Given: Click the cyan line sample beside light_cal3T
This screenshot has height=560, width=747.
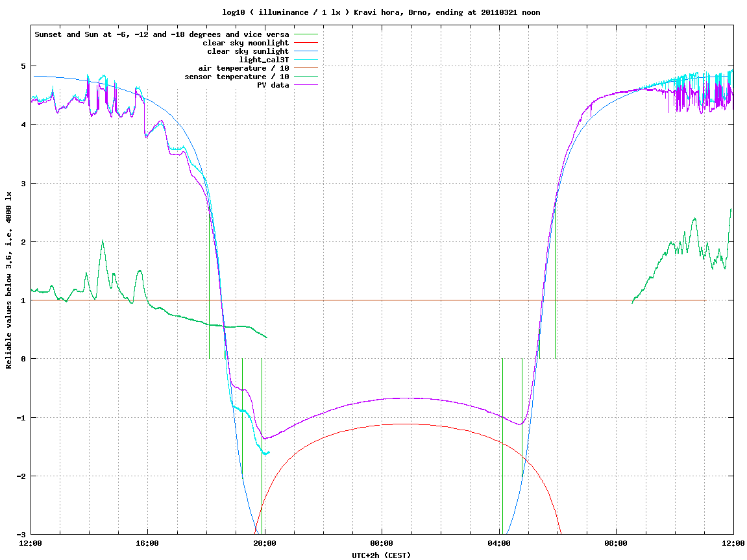Looking at the screenshot, I should click(x=306, y=60).
